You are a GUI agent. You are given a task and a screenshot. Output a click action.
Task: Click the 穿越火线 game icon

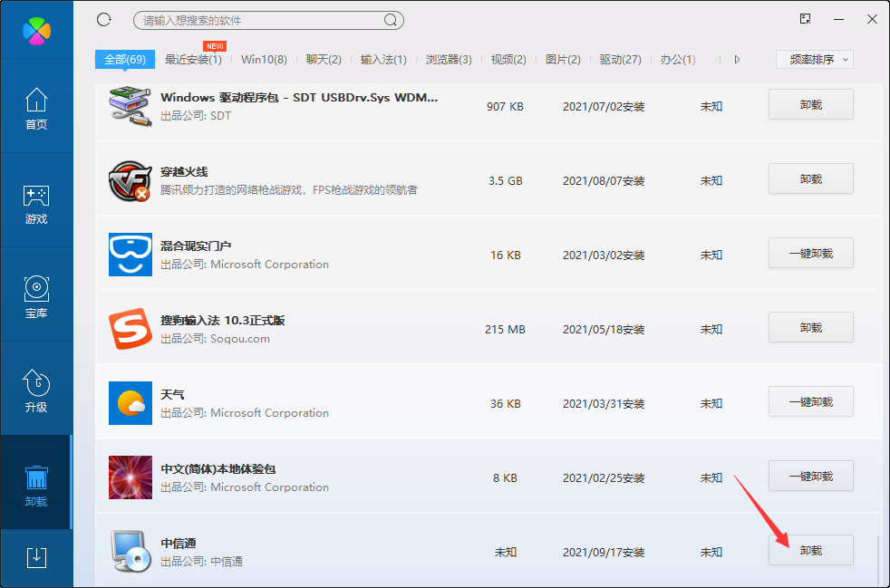(x=130, y=180)
